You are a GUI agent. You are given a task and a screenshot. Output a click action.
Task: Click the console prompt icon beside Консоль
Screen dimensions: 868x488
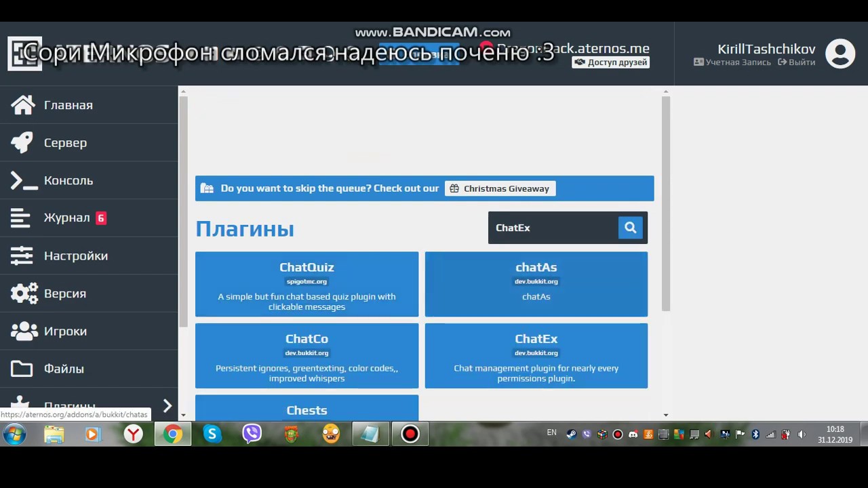click(24, 181)
